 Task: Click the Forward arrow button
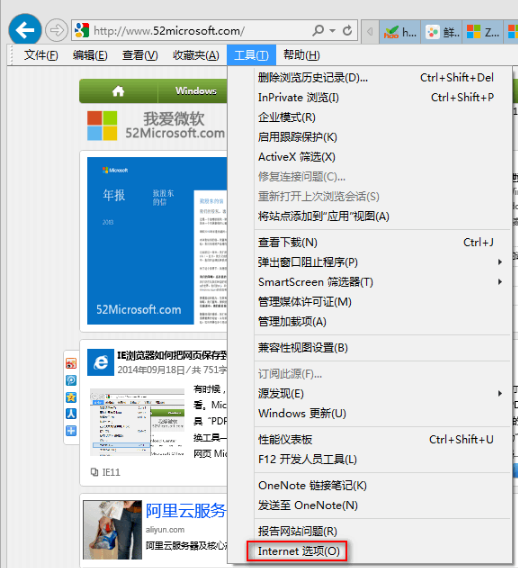(x=57, y=30)
